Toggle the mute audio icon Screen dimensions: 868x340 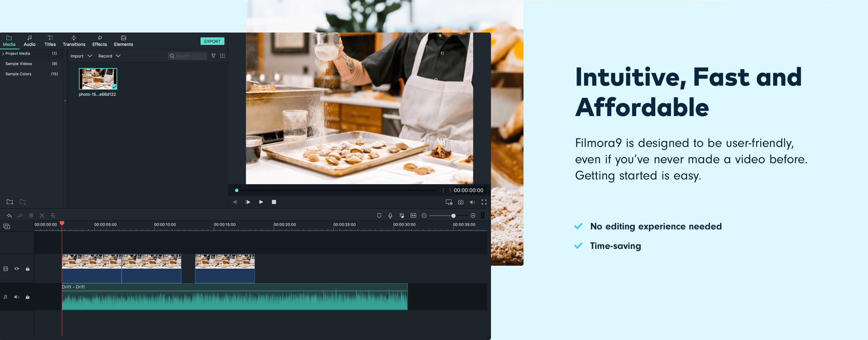(16, 296)
